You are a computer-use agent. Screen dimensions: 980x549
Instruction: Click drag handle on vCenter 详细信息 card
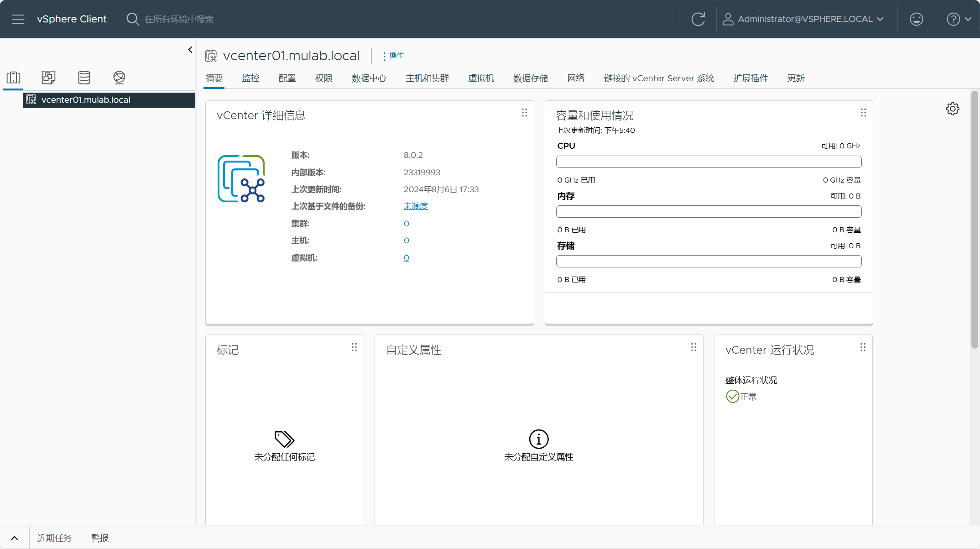tap(524, 112)
